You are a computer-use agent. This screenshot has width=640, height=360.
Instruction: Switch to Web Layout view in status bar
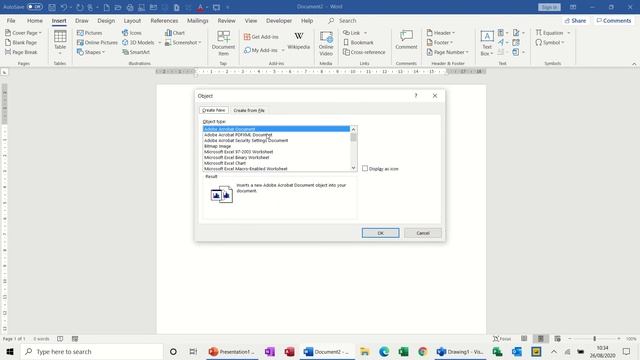point(557,339)
